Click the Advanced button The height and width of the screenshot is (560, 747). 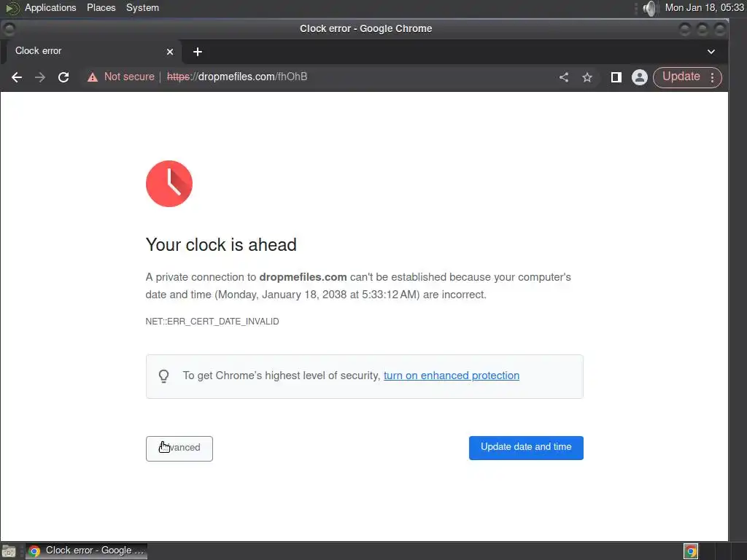coord(179,448)
